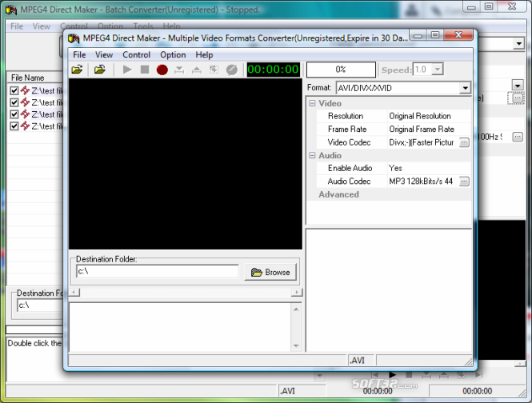Click down arrow of log area scrollbar
The height and width of the screenshot is (403, 532).
296,345
